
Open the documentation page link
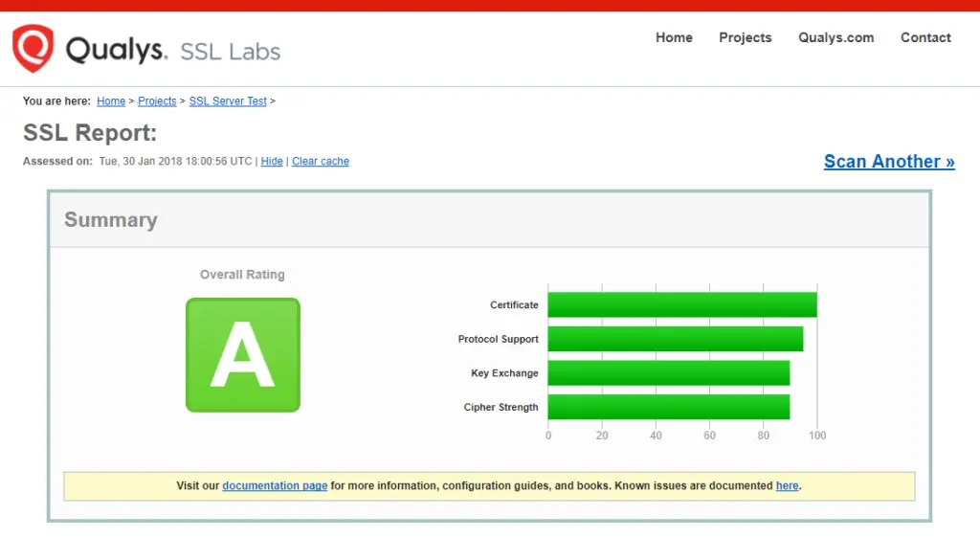275,486
